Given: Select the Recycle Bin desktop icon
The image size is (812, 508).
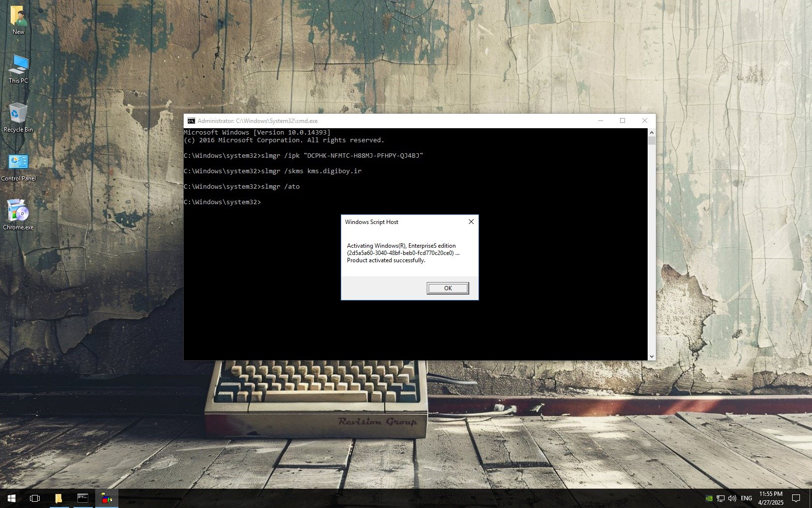Looking at the screenshot, I should click(x=18, y=118).
